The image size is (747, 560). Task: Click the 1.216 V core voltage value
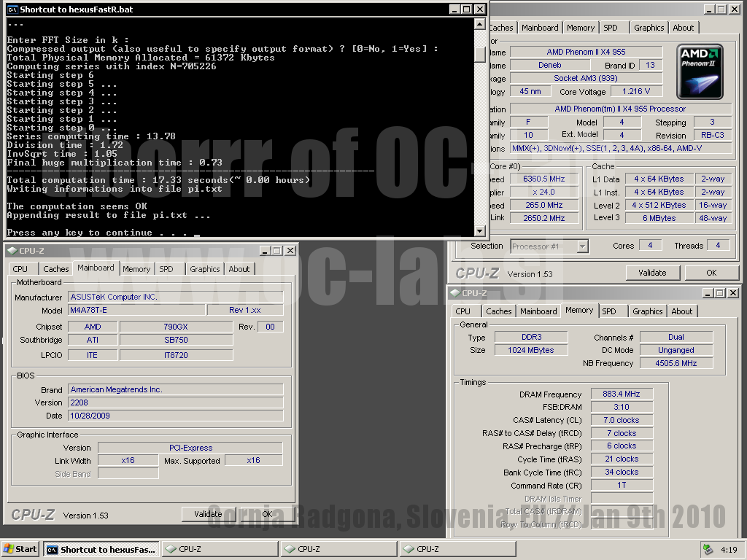(636, 91)
